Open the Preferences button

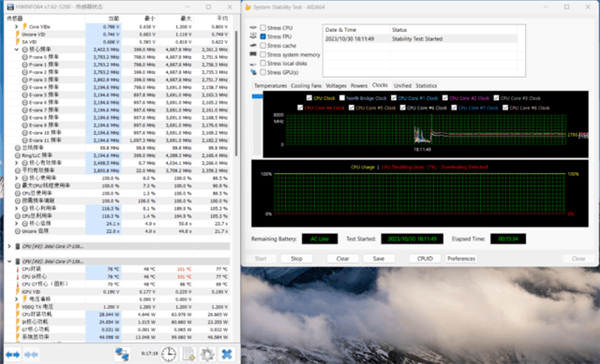pos(461,259)
